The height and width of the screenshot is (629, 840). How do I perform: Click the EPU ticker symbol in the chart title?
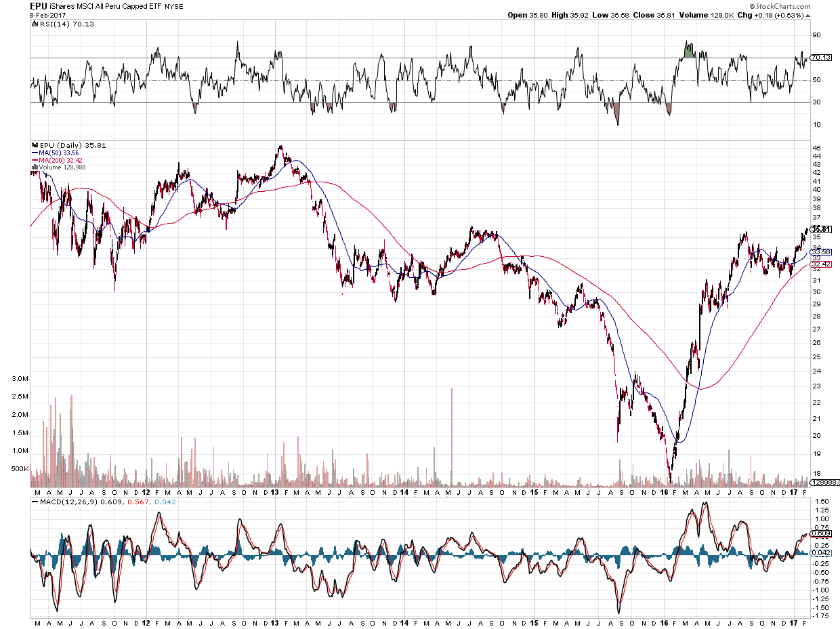coord(38,6)
